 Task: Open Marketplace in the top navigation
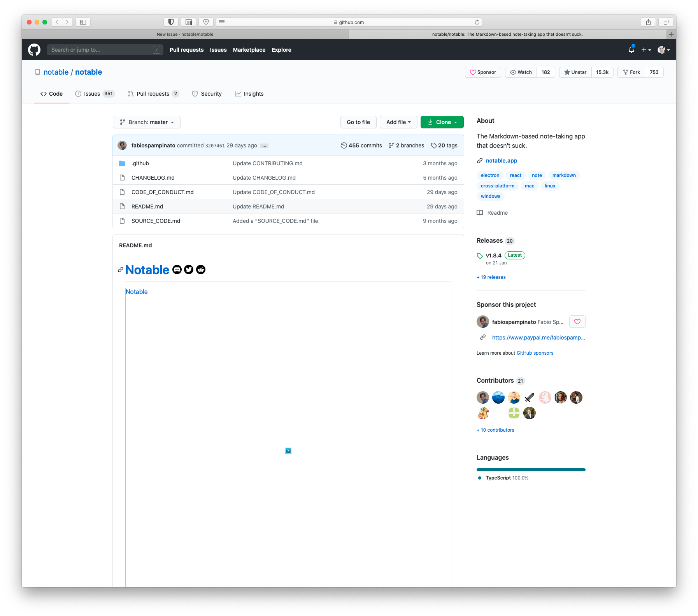click(x=249, y=50)
